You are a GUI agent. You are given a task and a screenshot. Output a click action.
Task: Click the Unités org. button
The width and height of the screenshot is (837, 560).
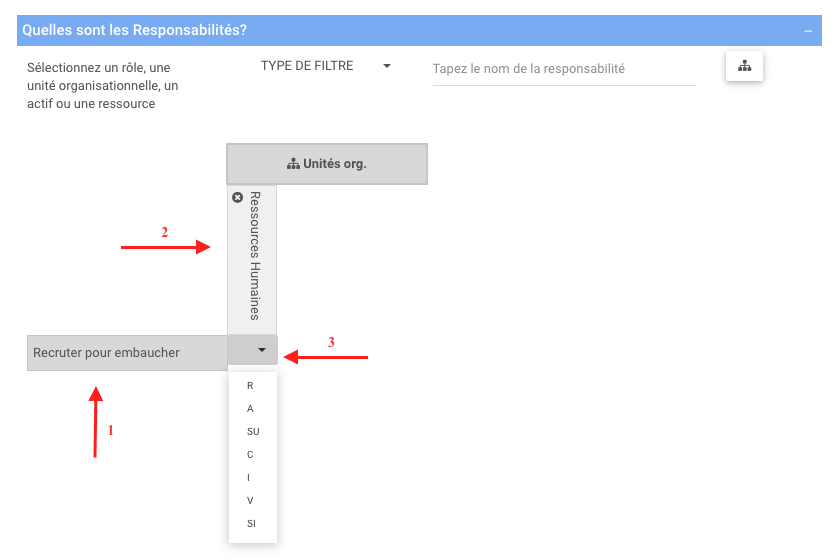(327, 164)
